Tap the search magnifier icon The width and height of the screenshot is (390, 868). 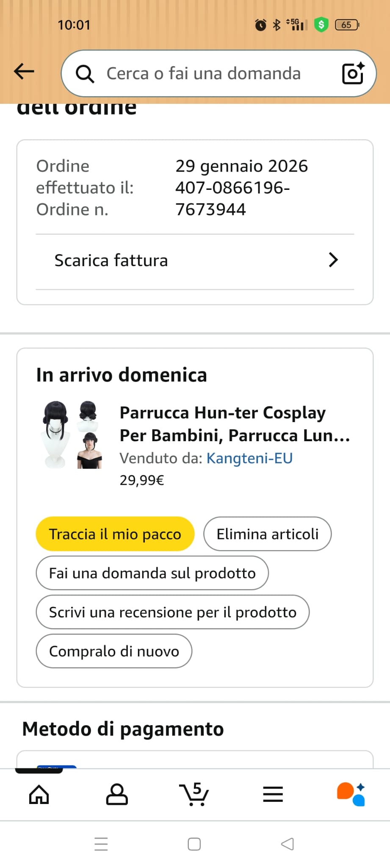pos(85,74)
